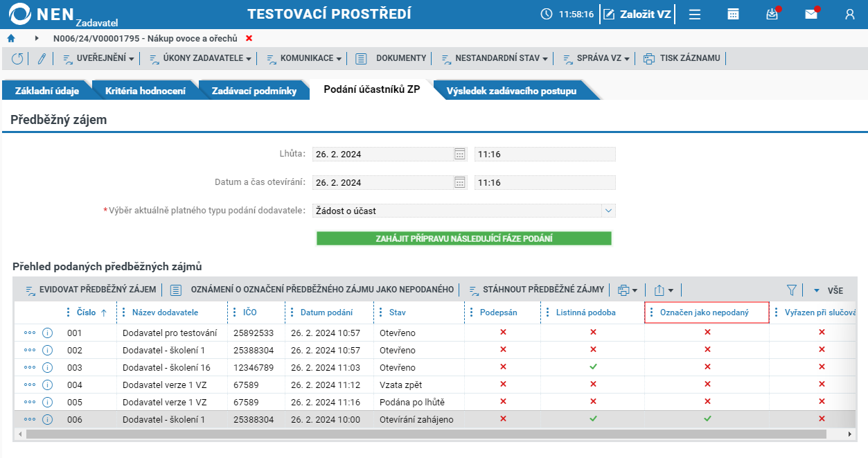
Task: Open the envelope messages icon
Action: click(811, 14)
